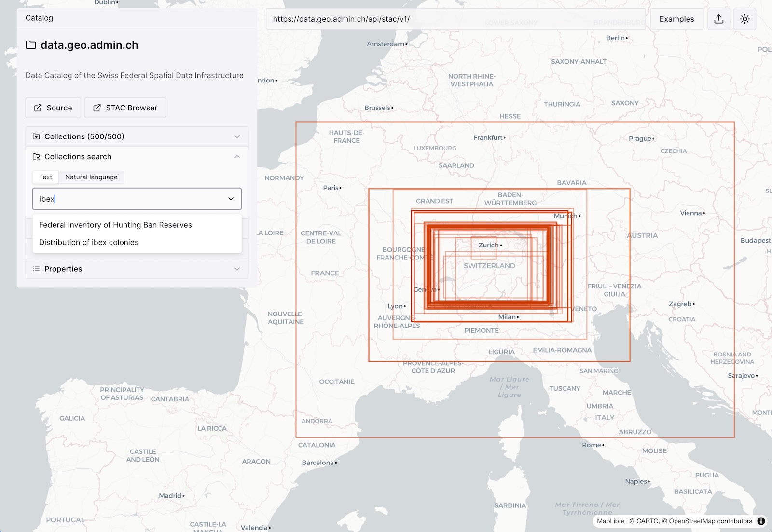Collapse the Collections search section
Viewport: 772px width, 532px height.
[x=237, y=157]
